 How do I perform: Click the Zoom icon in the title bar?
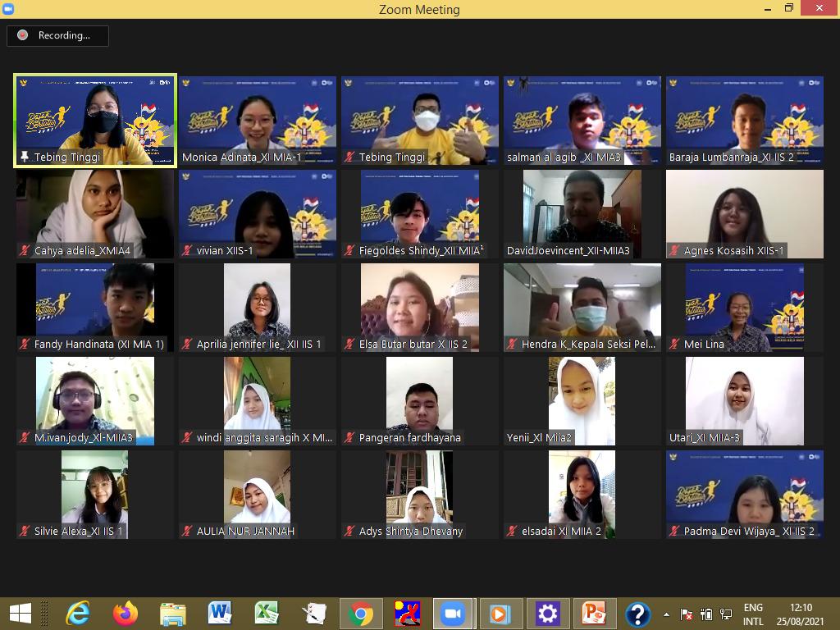(x=9, y=9)
